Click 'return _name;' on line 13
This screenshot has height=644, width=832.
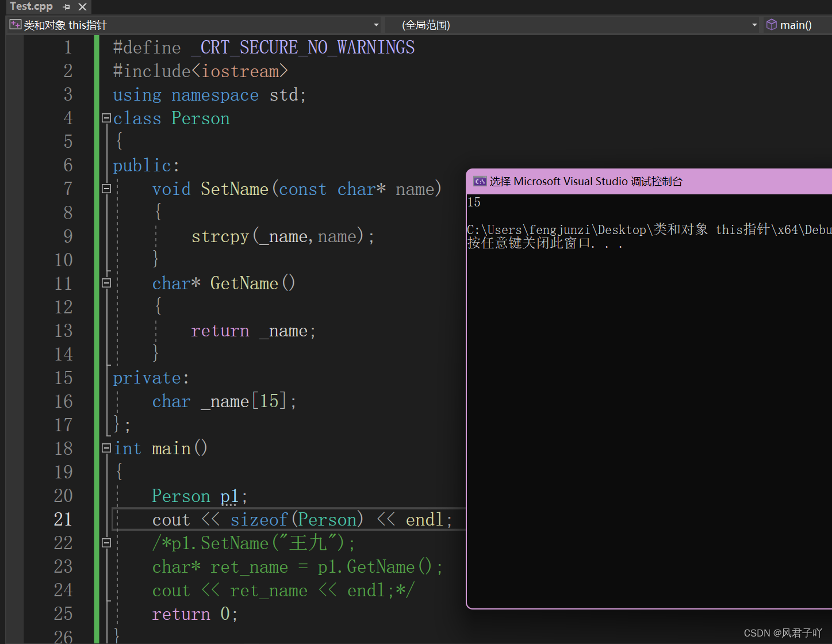(253, 331)
